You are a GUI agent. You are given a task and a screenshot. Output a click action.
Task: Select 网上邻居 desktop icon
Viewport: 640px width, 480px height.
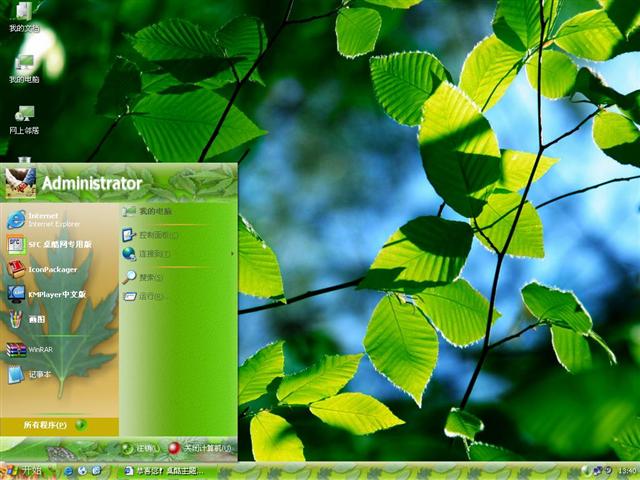coord(24,120)
